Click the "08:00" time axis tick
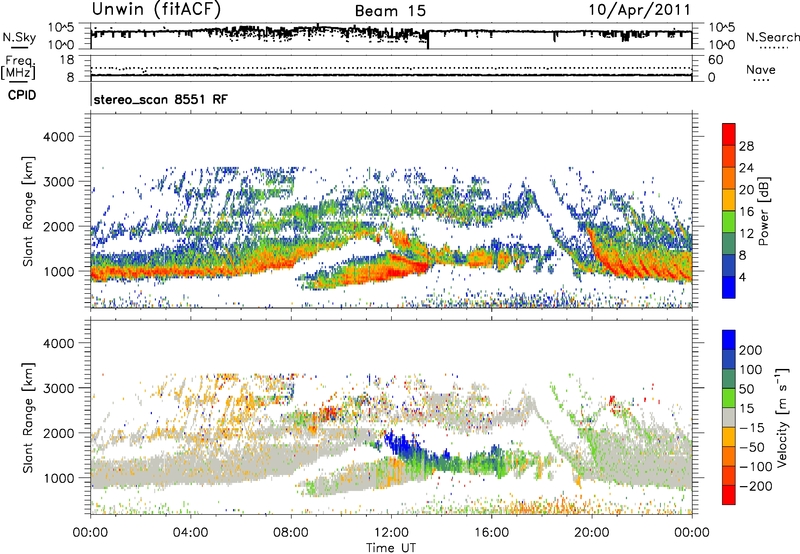Image resolution: width=800 pixels, height=554 pixels. pyautogui.click(x=291, y=533)
